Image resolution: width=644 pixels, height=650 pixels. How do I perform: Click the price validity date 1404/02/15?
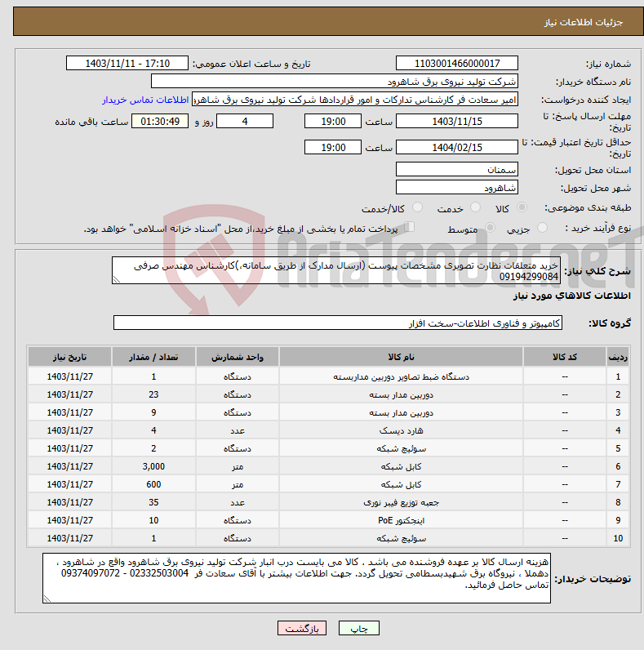point(457,147)
